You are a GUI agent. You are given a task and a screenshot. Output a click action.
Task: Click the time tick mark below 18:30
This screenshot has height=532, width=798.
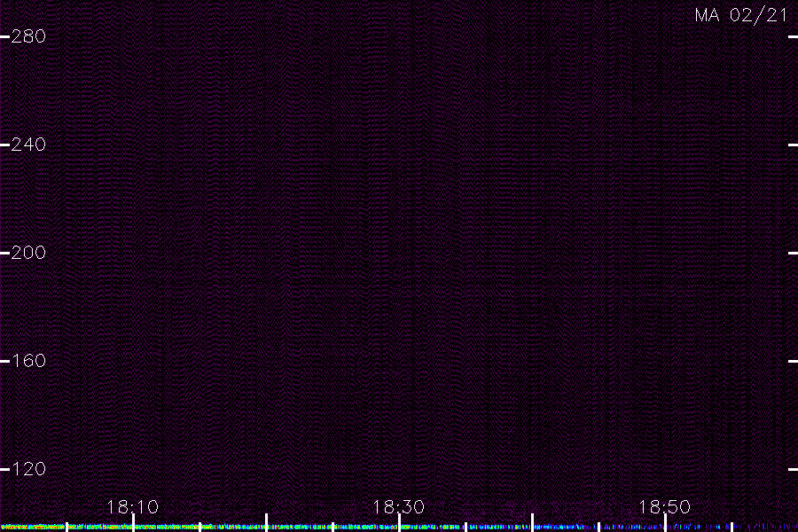tap(400, 523)
